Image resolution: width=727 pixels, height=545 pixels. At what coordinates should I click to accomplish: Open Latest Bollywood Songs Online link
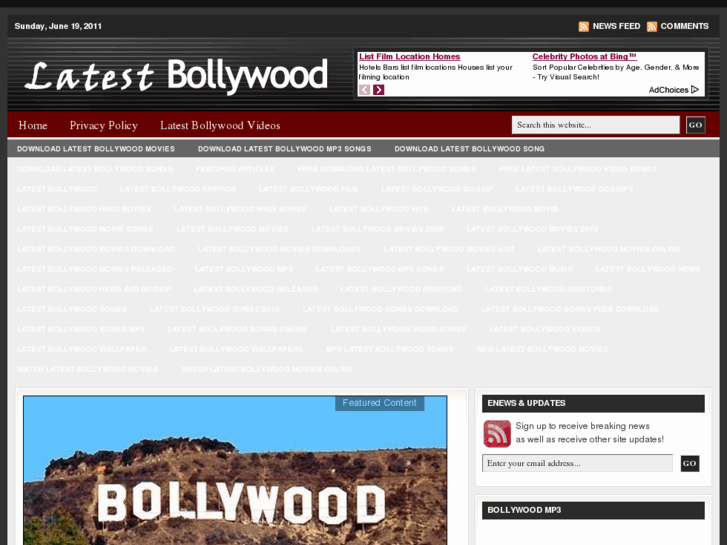pos(237,329)
